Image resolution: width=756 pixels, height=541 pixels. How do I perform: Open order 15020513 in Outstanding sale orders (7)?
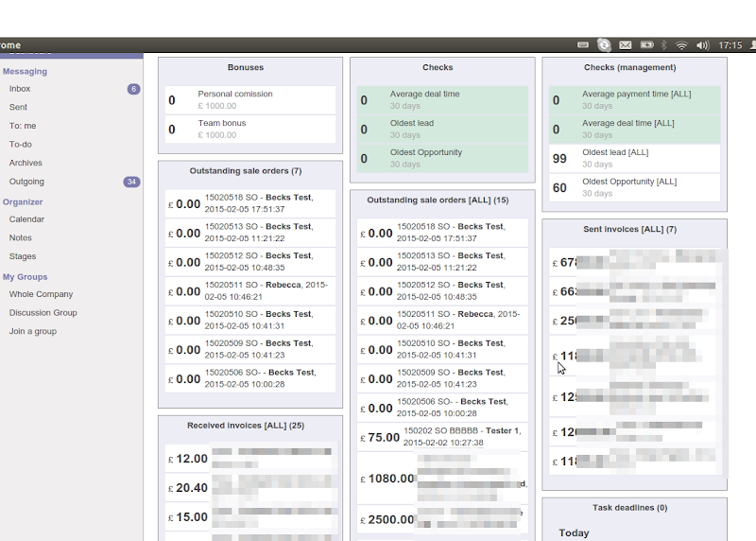[x=250, y=233]
